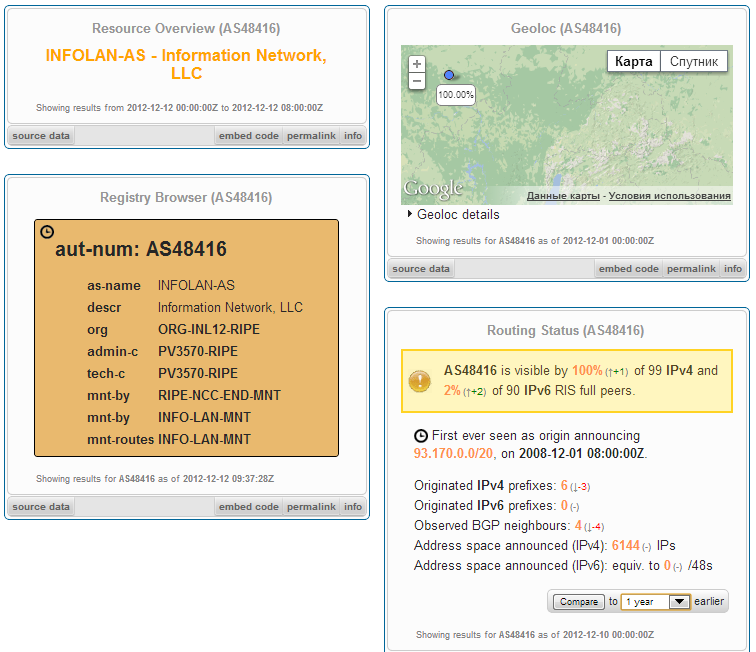Image resolution: width=756 pixels, height=652 pixels.
Task: Expand Geoloc details section
Action: tap(453, 214)
